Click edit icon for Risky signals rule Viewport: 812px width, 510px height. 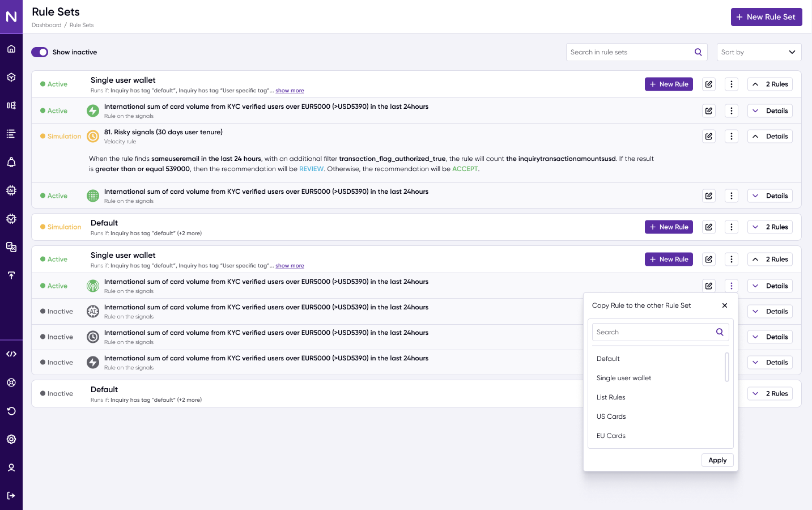708,137
